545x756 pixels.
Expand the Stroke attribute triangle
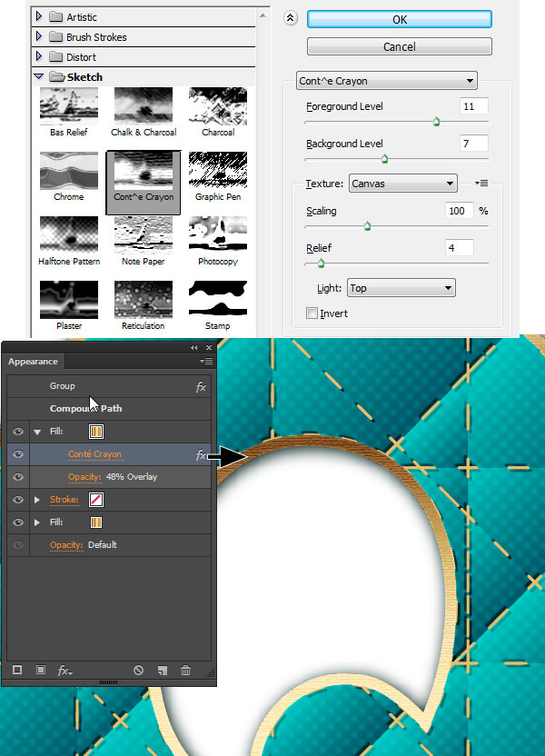point(37,500)
